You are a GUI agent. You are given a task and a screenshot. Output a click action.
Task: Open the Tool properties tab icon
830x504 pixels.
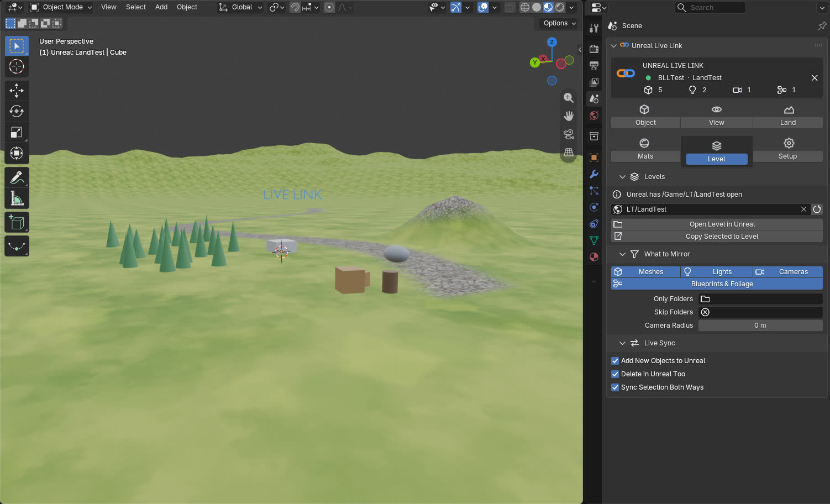594,28
